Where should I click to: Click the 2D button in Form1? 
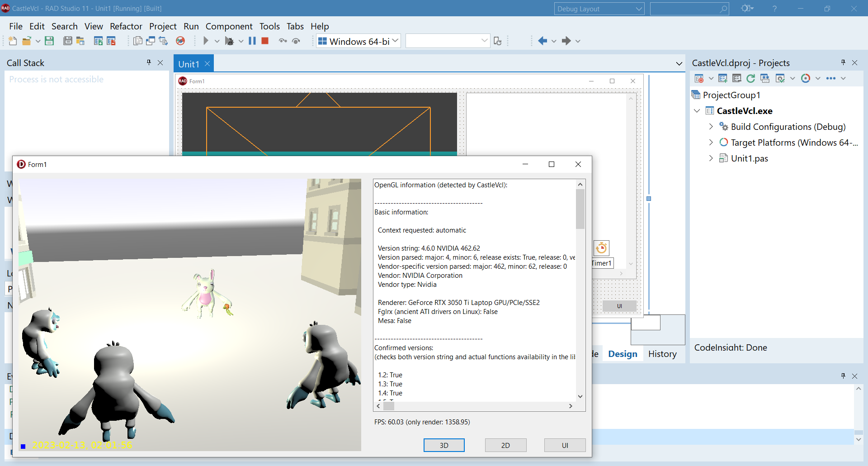505,445
